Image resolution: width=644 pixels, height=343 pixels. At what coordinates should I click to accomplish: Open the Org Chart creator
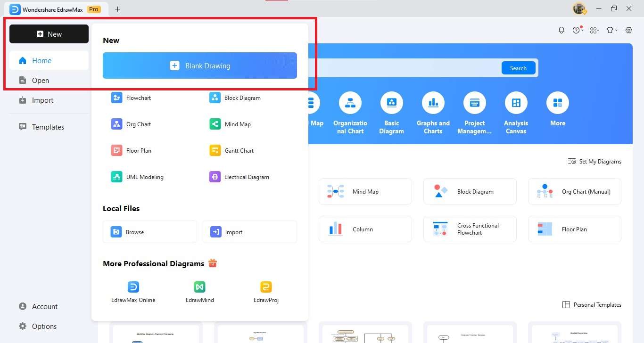(x=138, y=124)
